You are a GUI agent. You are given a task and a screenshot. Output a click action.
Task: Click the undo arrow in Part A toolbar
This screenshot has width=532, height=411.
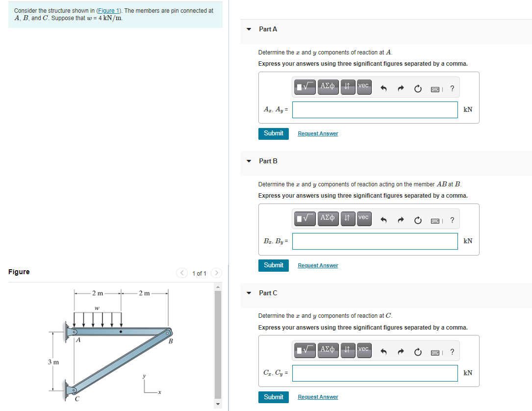click(x=383, y=87)
